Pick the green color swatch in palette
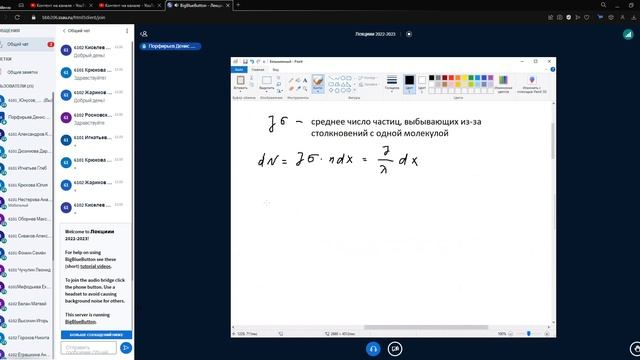The image size is (640, 360). pyautogui.click(x=471, y=78)
